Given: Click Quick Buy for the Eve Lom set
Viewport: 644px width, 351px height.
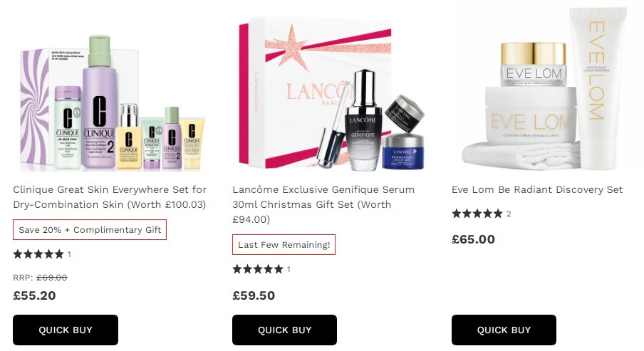Looking at the screenshot, I should (504, 330).
